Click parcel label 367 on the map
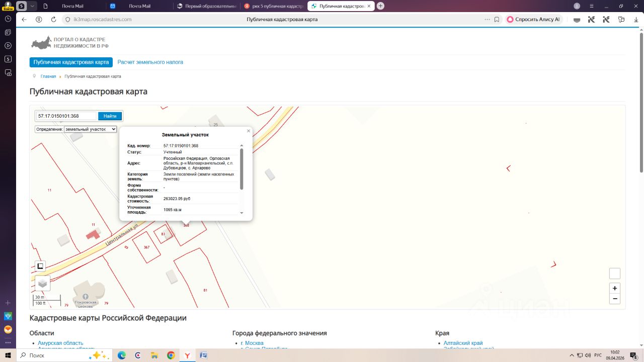The height and width of the screenshot is (362, 644). [x=146, y=247]
